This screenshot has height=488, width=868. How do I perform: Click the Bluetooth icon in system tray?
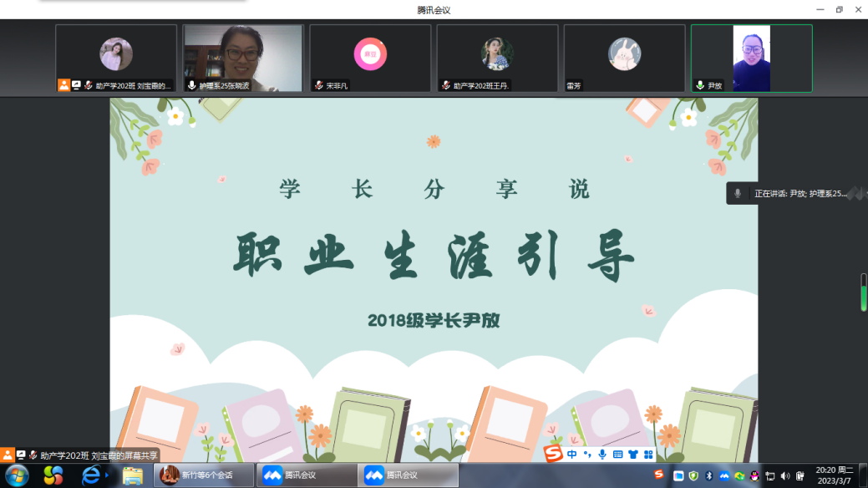click(x=708, y=475)
